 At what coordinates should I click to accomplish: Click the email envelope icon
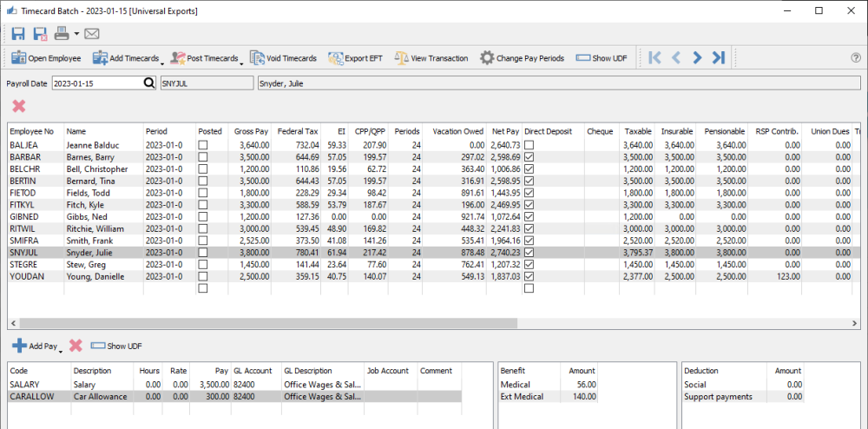pyautogui.click(x=91, y=34)
